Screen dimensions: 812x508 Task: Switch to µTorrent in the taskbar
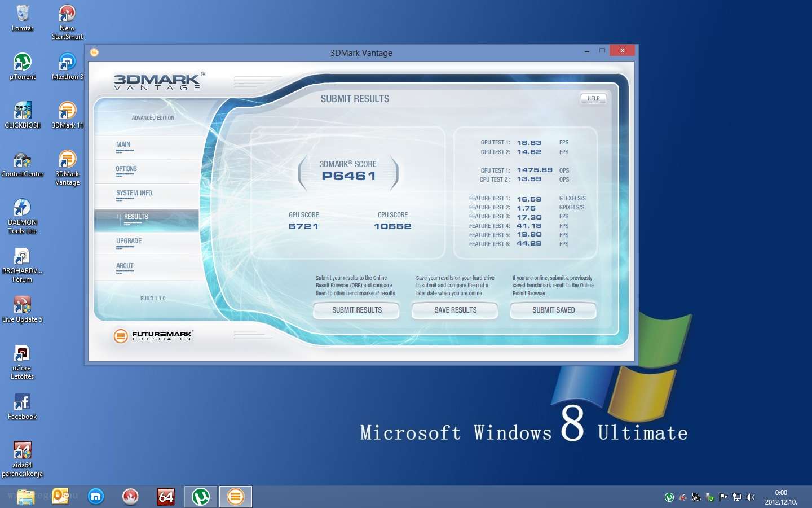[x=201, y=497]
